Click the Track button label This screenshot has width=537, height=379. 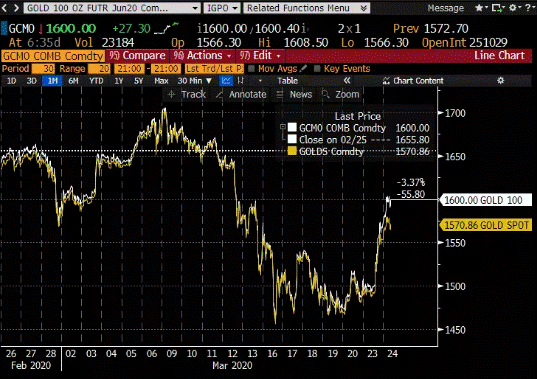coord(193,94)
